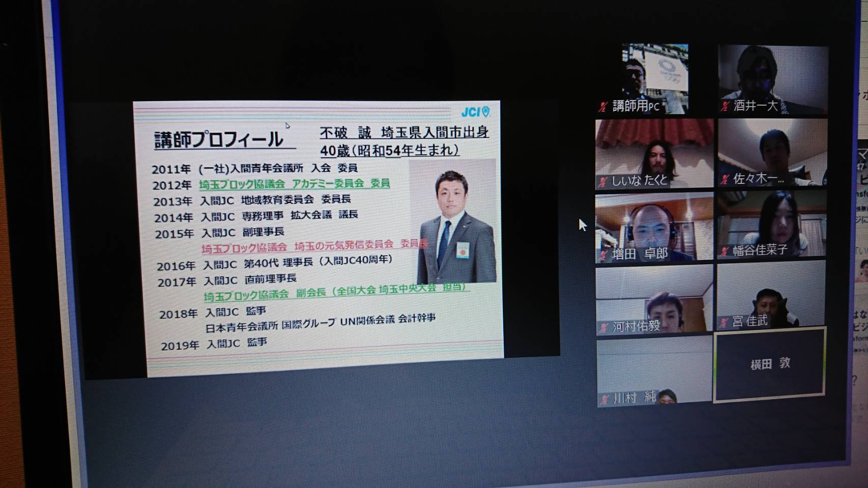Click muted mic icon beside 河村佑毅
868x488 pixels.
point(603,327)
